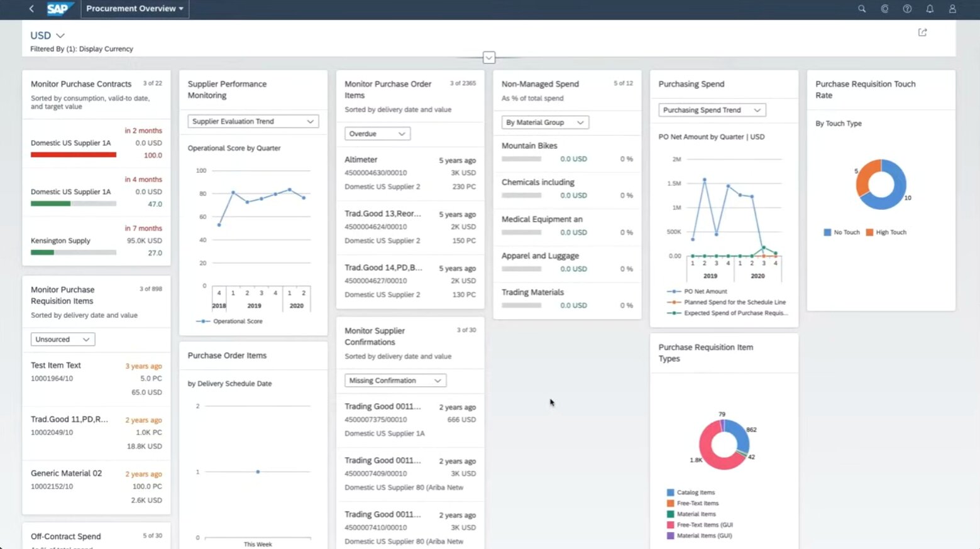Show notifications via the bell icon
Image resolution: width=980 pixels, height=549 pixels.
point(930,9)
